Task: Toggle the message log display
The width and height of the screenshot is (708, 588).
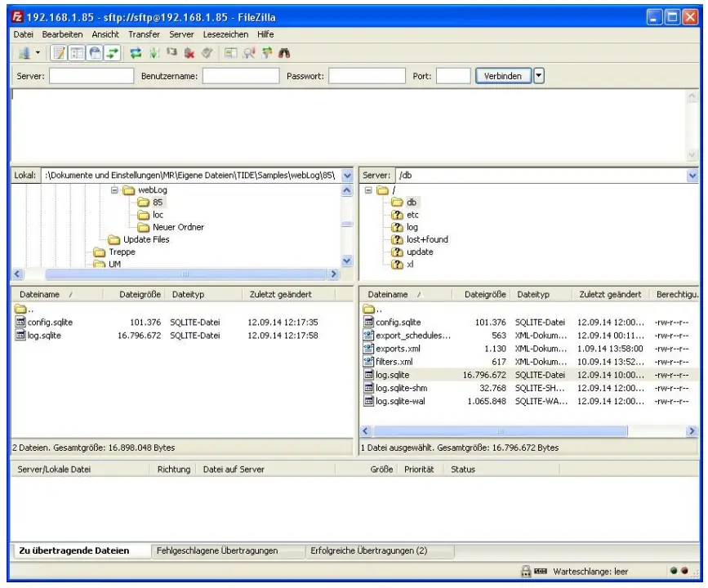Action: pyautogui.click(x=59, y=54)
